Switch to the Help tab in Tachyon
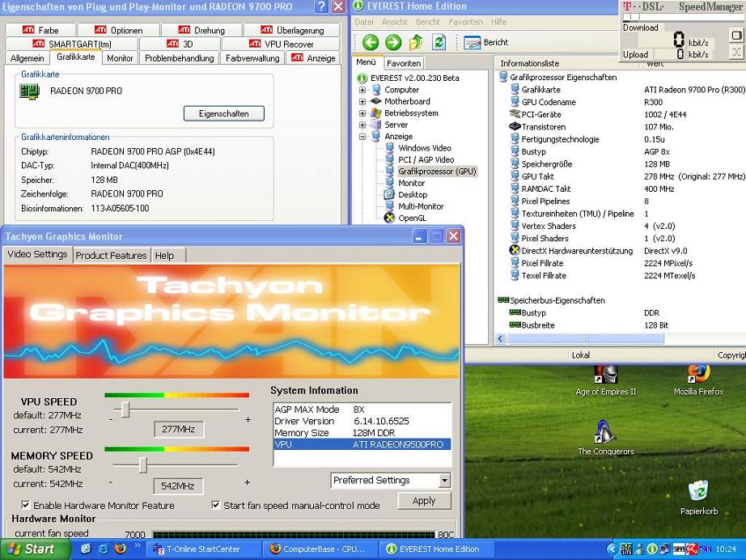The width and height of the screenshot is (746, 560). point(164,256)
